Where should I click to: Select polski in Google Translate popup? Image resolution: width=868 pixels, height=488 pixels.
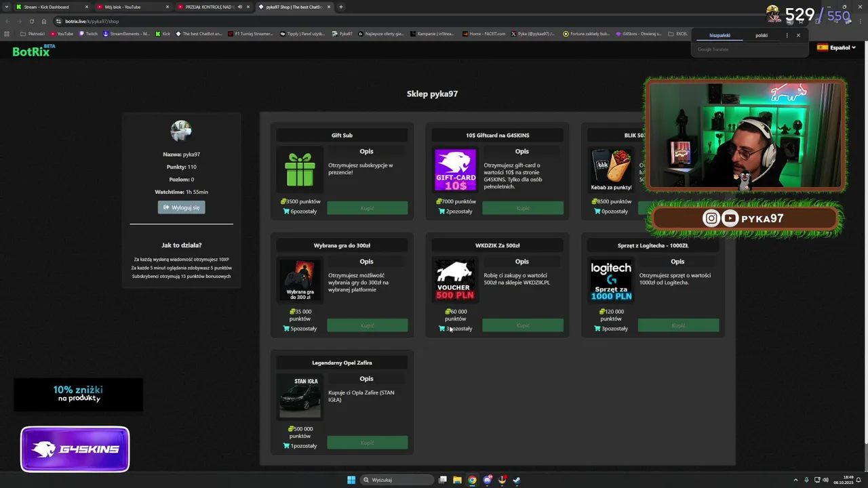(x=762, y=35)
